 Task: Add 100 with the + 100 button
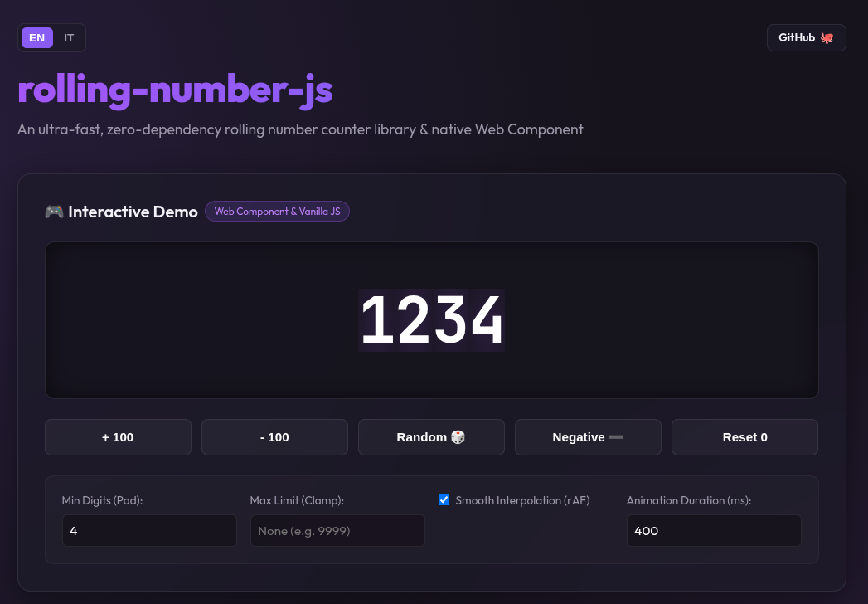(x=118, y=437)
